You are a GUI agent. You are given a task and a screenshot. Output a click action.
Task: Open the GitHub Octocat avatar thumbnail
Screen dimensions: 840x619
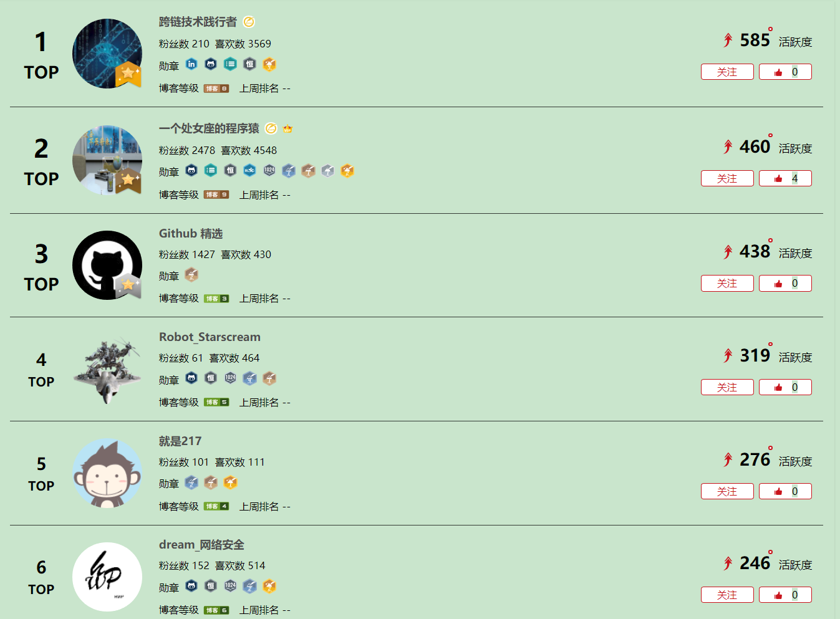(x=107, y=266)
